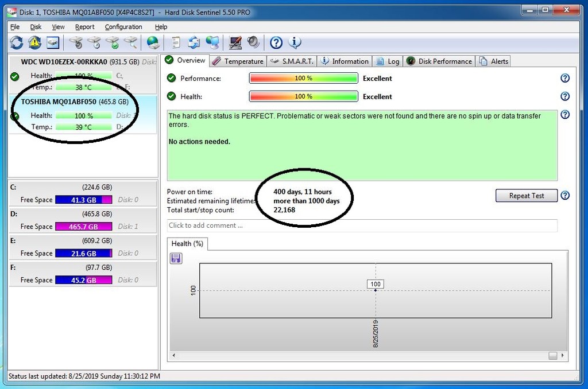Click the help icon beside Performance row

pos(565,78)
